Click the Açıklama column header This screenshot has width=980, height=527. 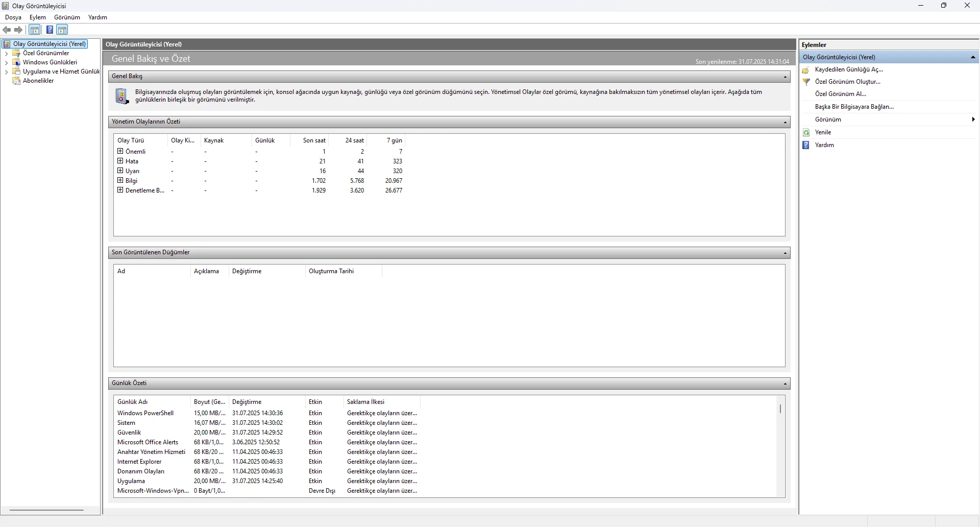point(210,271)
